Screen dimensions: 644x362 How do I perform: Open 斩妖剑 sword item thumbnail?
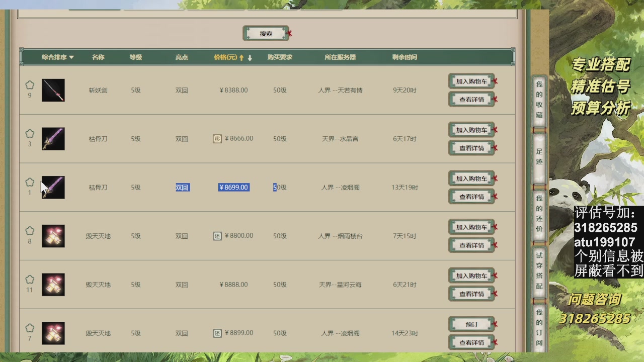pos(53,90)
